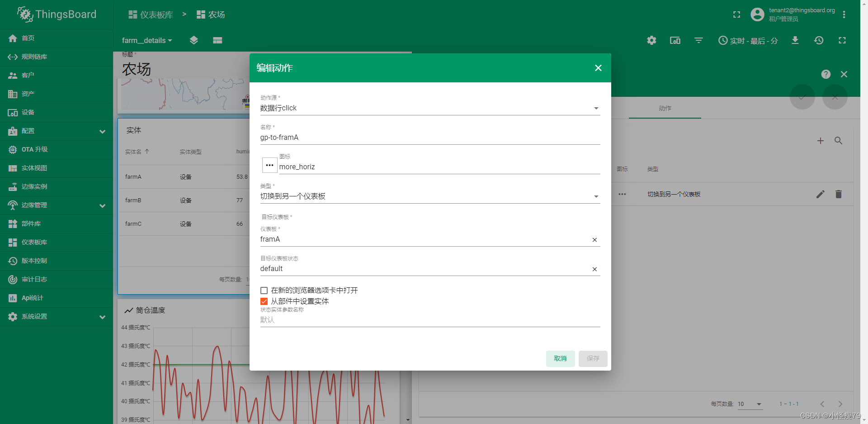Click the 保存 button
The width and height of the screenshot is (868, 424).
(x=593, y=358)
